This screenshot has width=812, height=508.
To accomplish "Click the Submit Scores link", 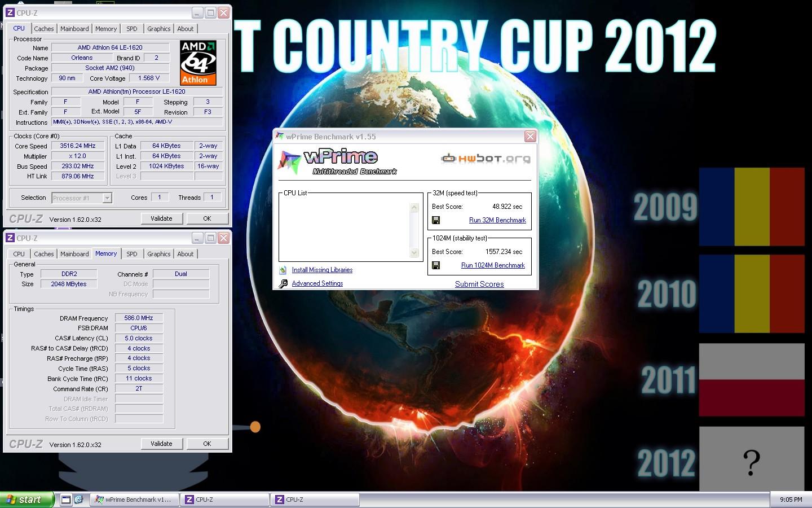I will [479, 284].
